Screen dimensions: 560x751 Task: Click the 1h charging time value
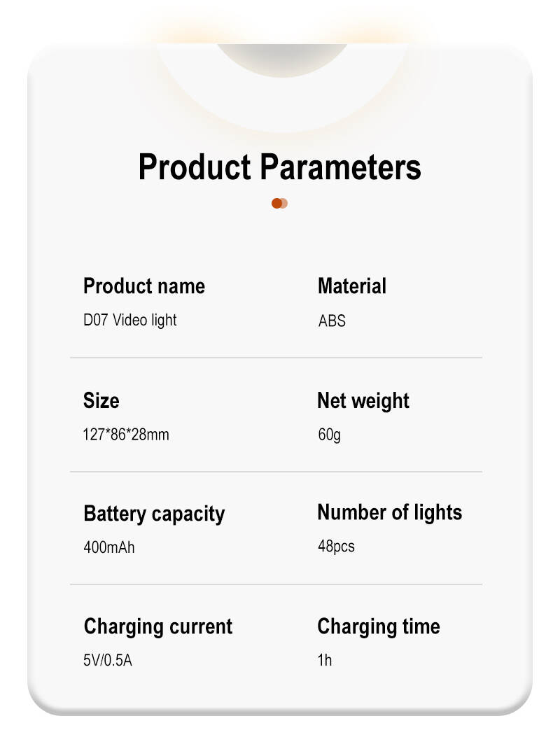[x=325, y=660]
